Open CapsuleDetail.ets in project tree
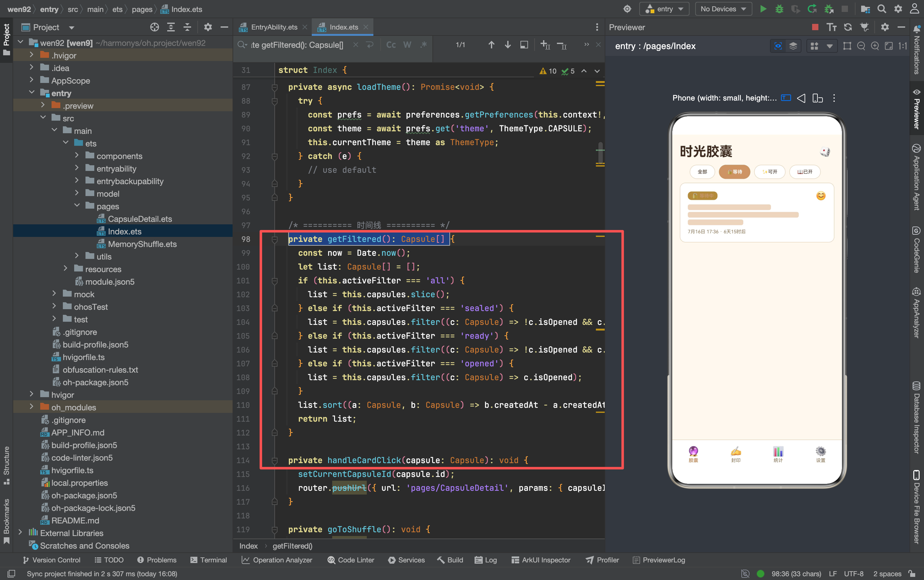924x580 pixels. [140, 219]
